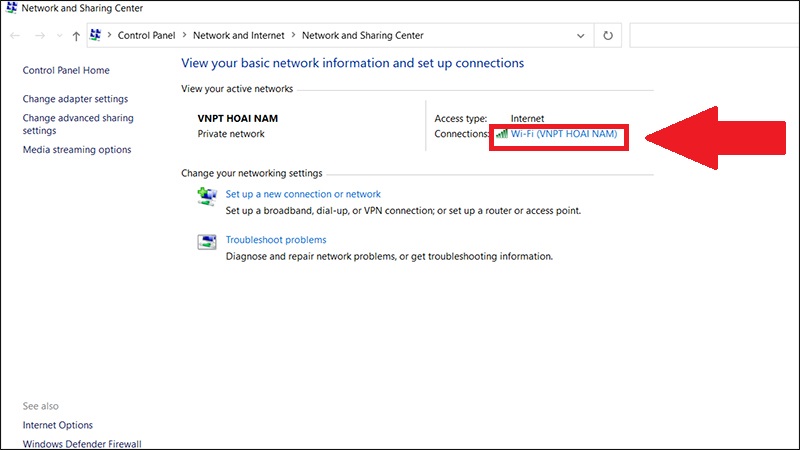This screenshot has width=800, height=450.
Task: Focus the Control Panel search box
Action: click(x=714, y=36)
